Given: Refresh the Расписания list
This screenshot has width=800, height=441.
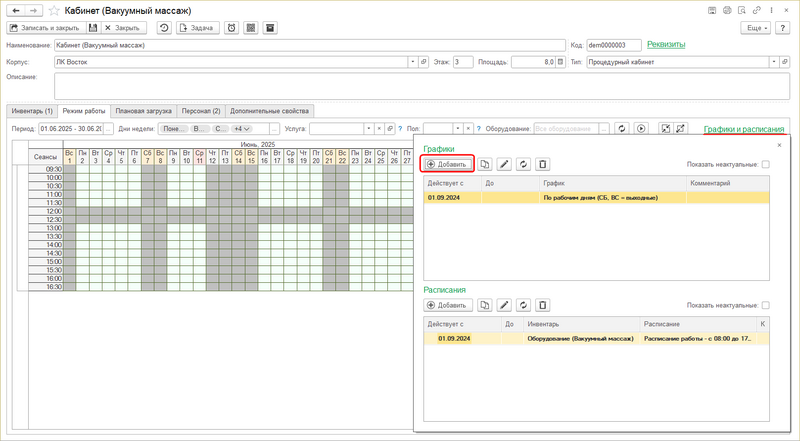Looking at the screenshot, I should coord(524,305).
